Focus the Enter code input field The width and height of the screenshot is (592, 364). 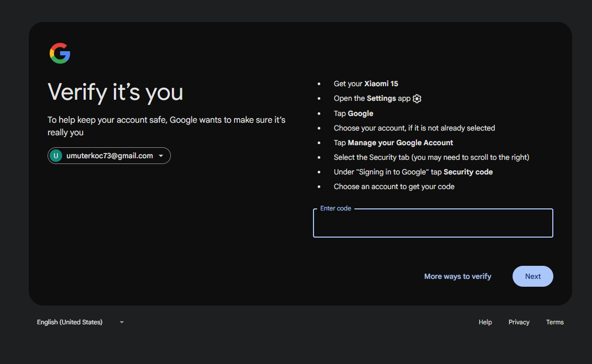pyautogui.click(x=433, y=223)
